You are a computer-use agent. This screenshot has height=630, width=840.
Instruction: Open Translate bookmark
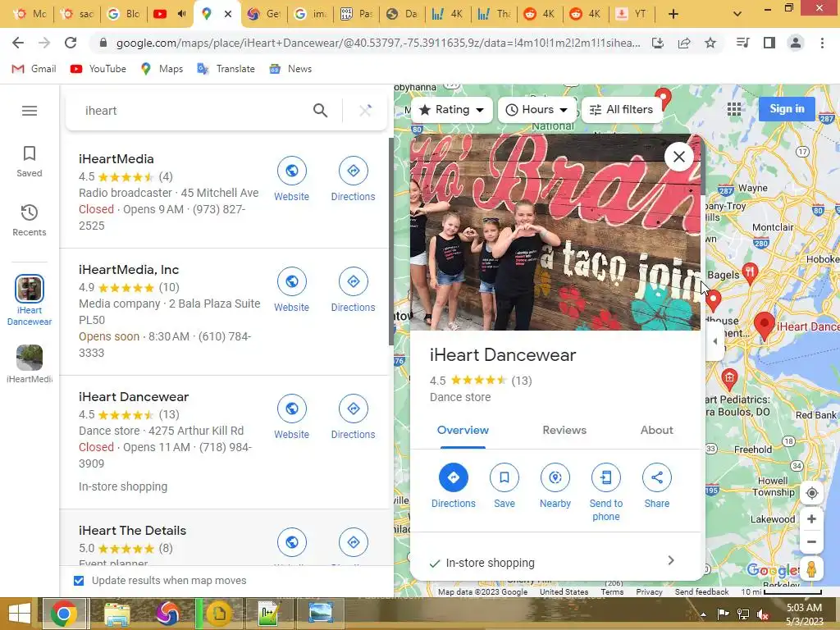point(226,69)
